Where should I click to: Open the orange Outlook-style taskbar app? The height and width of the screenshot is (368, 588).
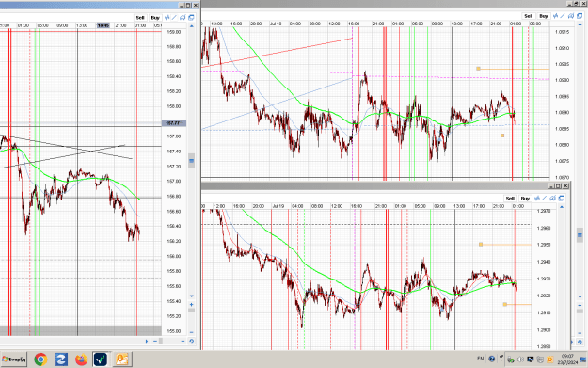[122, 360]
